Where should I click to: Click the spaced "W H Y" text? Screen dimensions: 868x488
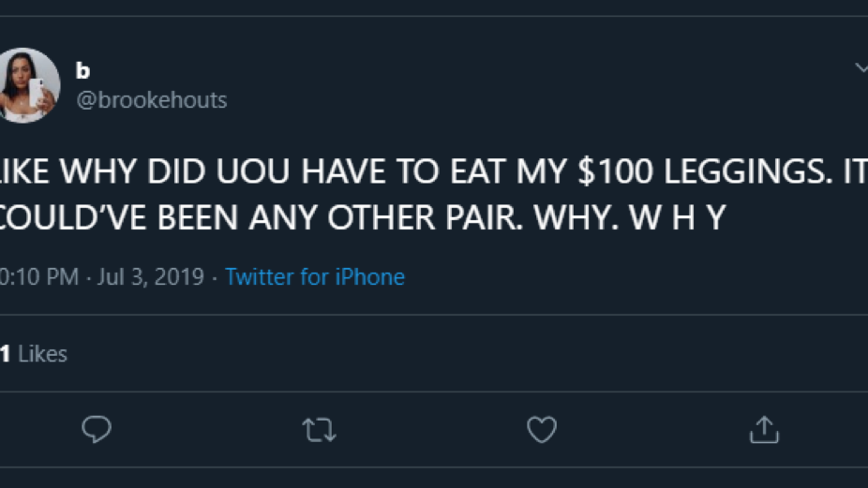pyautogui.click(x=677, y=218)
